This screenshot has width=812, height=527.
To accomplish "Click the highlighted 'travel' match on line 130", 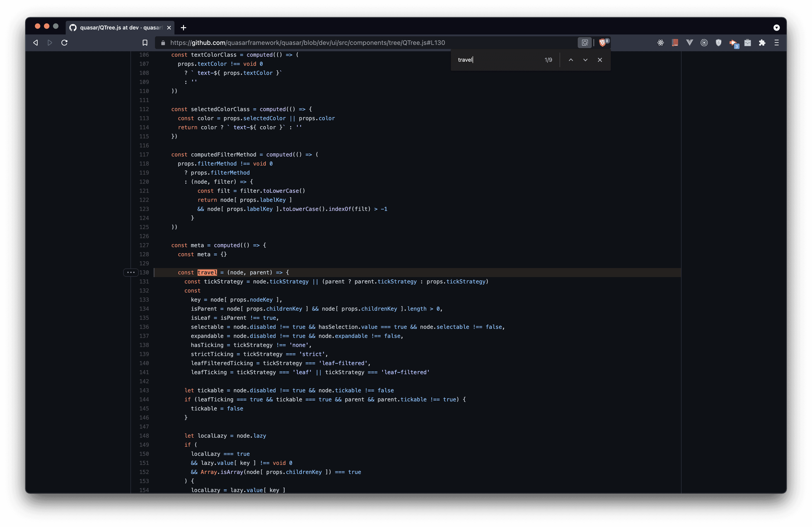I will point(207,272).
